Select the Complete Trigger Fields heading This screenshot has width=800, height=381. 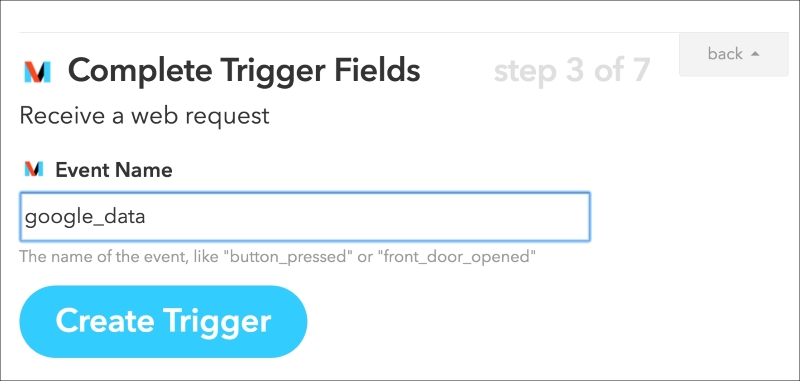point(244,70)
